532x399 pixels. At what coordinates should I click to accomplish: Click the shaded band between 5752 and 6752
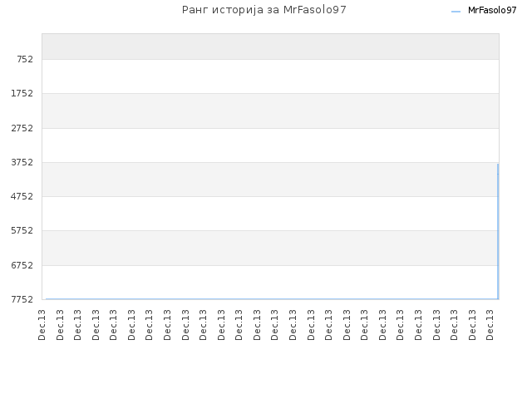pos(270,248)
